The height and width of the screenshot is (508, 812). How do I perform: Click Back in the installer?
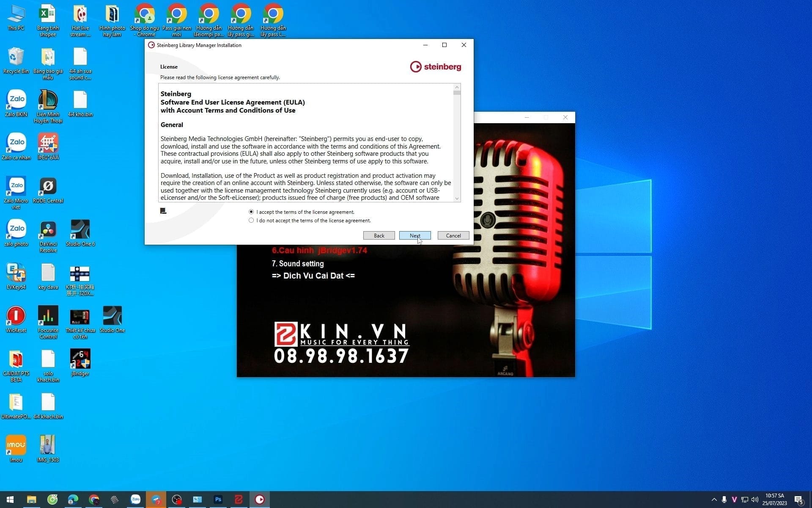pyautogui.click(x=379, y=235)
